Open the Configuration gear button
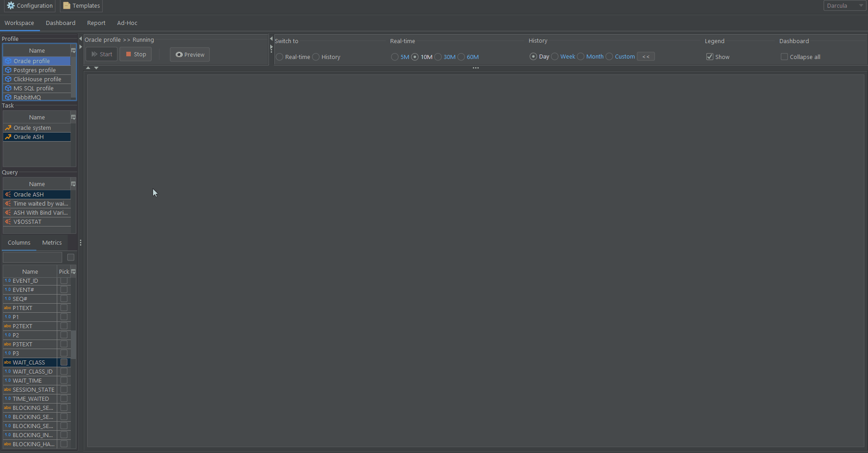Screen dimensions: 868x453 point(30,6)
